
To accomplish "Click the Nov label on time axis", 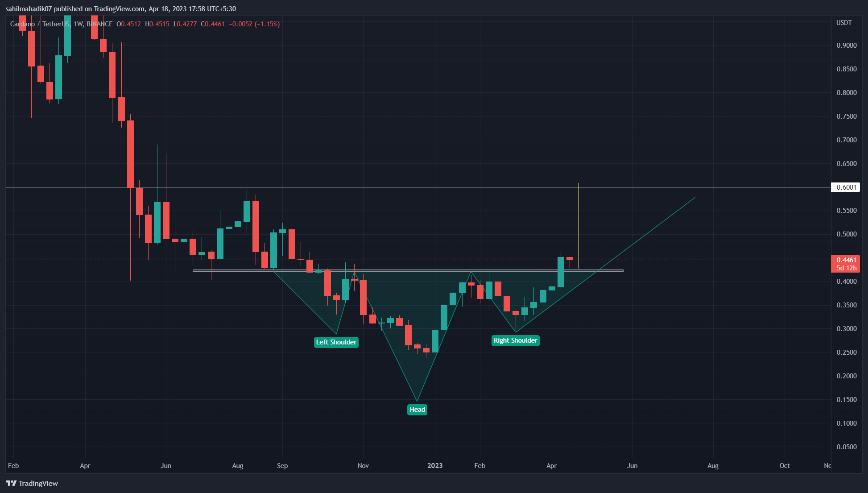I will pos(363,465).
